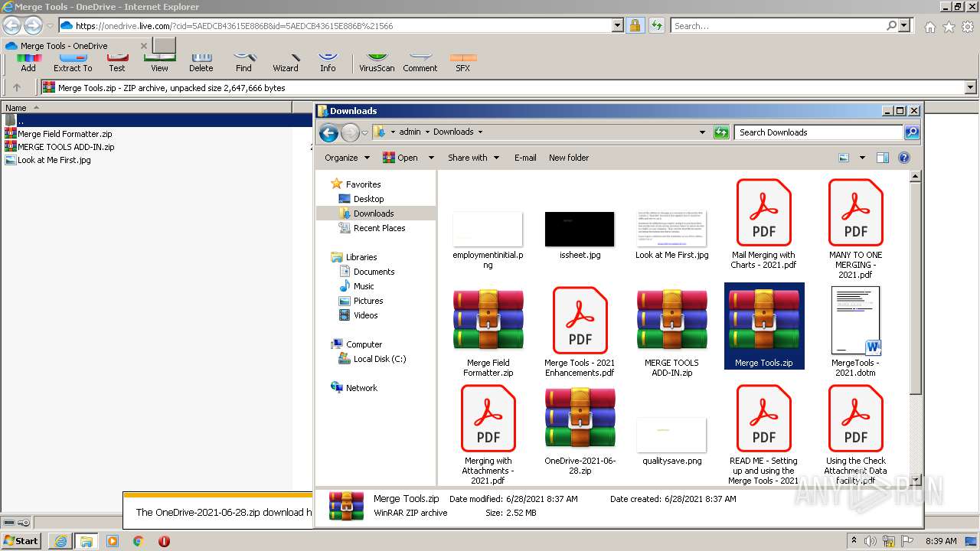Viewport: 980px width, 551px height.
Task: Select the Merge Tools - OneDrive tab
Action: [77, 46]
